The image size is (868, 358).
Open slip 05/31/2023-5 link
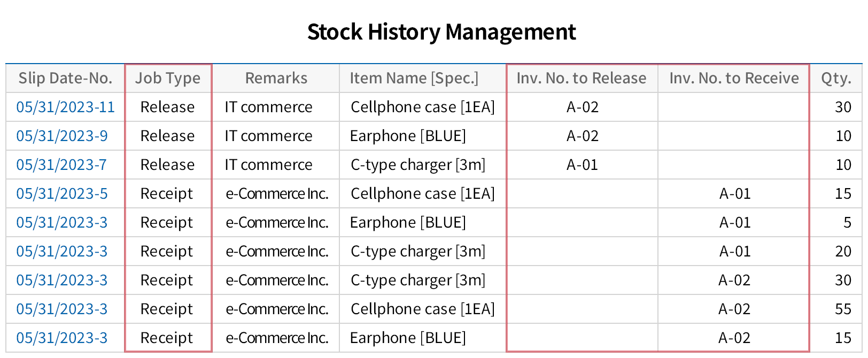click(61, 193)
